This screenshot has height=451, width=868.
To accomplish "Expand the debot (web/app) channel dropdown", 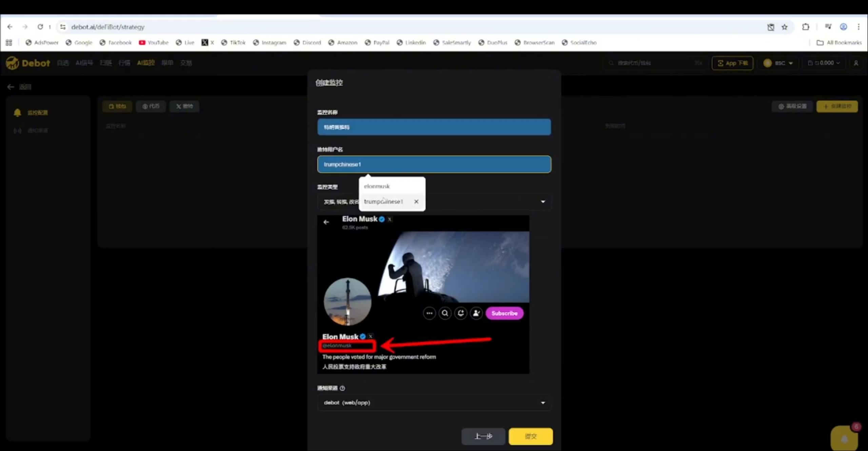I will pyautogui.click(x=543, y=403).
